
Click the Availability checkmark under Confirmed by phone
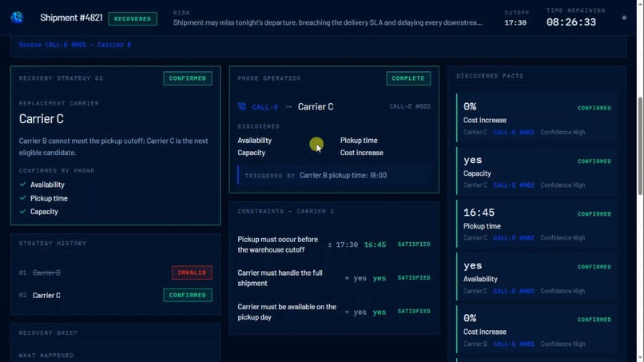(22, 185)
